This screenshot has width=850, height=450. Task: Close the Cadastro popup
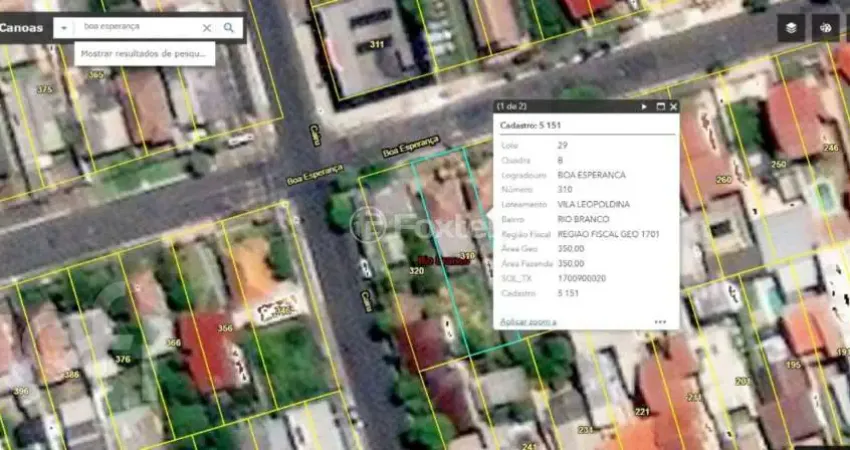[x=673, y=107]
